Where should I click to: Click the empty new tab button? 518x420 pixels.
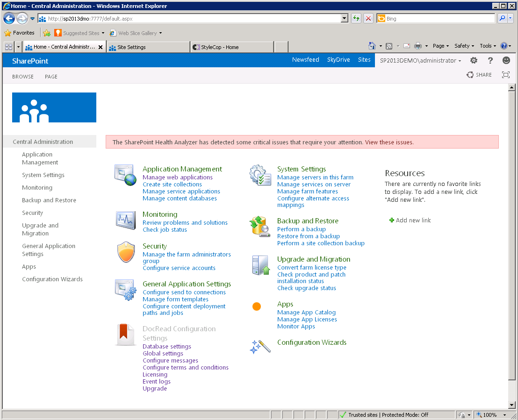(281, 47)
